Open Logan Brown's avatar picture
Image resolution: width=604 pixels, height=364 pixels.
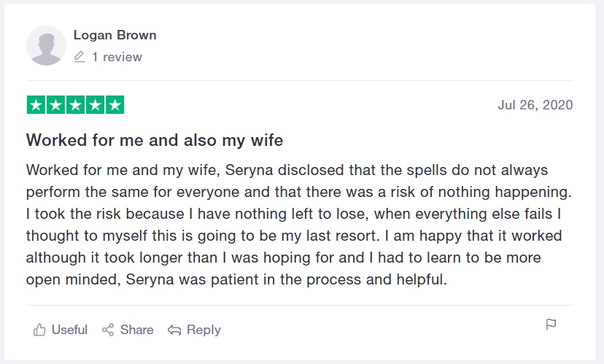tap(46, 45)
